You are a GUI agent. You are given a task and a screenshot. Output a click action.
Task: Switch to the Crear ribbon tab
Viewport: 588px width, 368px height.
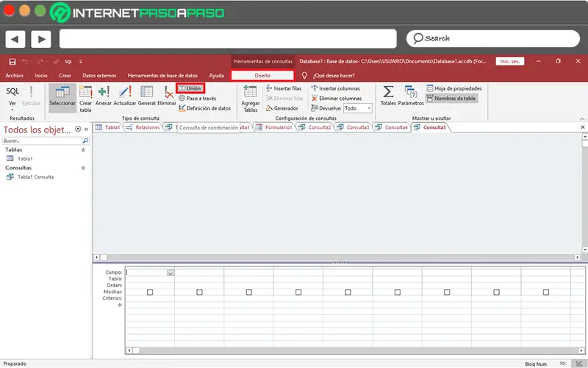point(65,76)
